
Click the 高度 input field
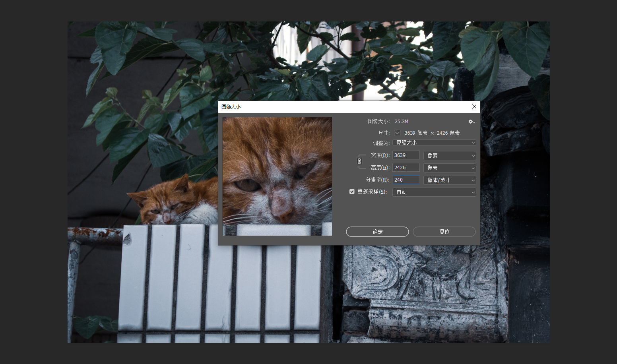click(x=406, y=168)
